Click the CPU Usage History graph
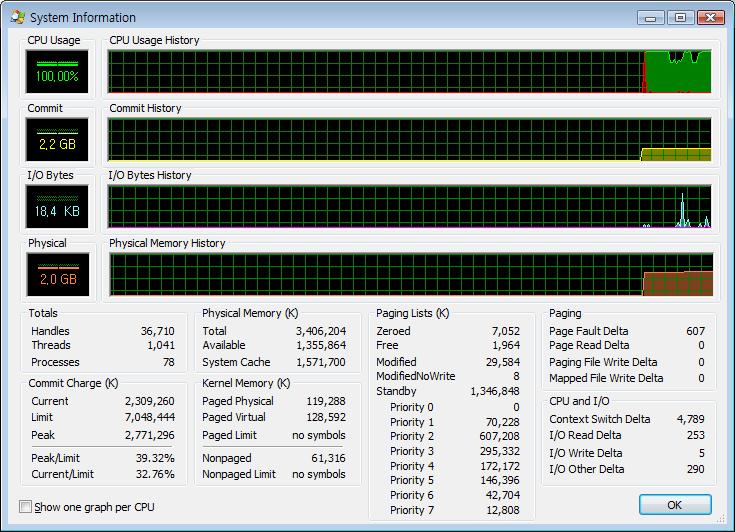The height and width of the screenshot is (532, 735). [410, 71]
